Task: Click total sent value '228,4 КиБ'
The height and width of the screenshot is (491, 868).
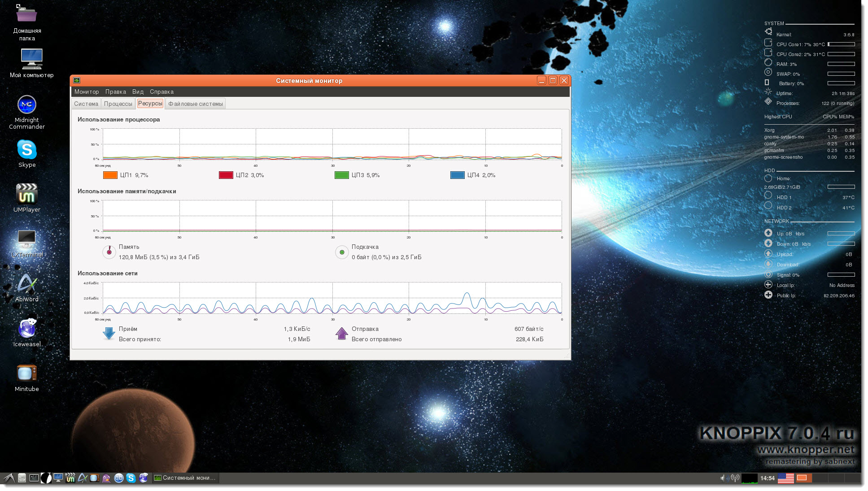Action: pos(530,339)
